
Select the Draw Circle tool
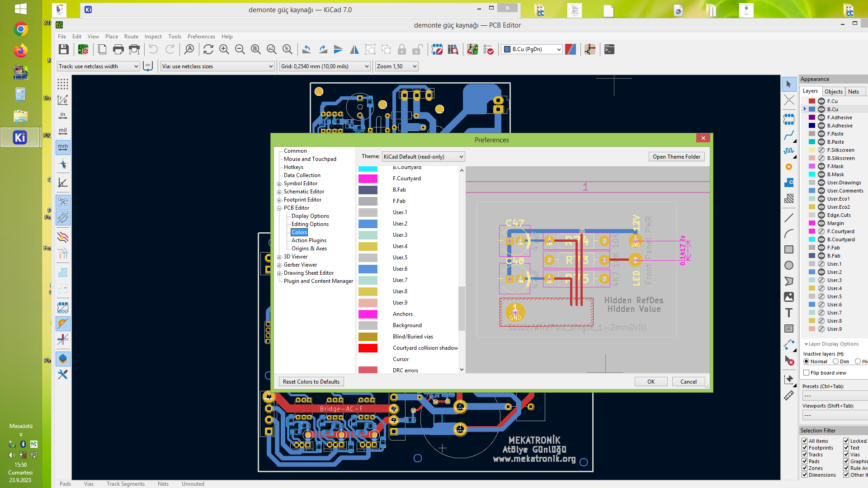(789, 265)
